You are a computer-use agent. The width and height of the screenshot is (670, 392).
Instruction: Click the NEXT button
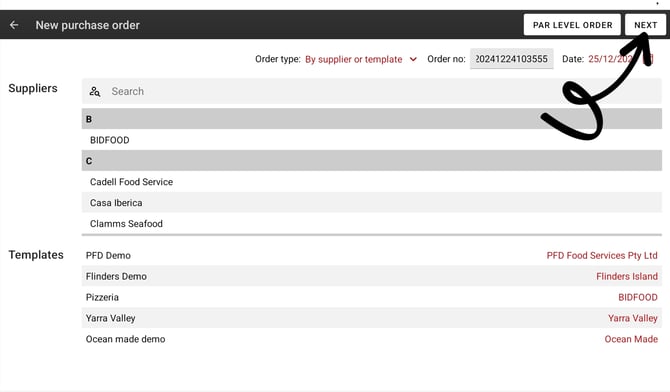click(645, 25)
